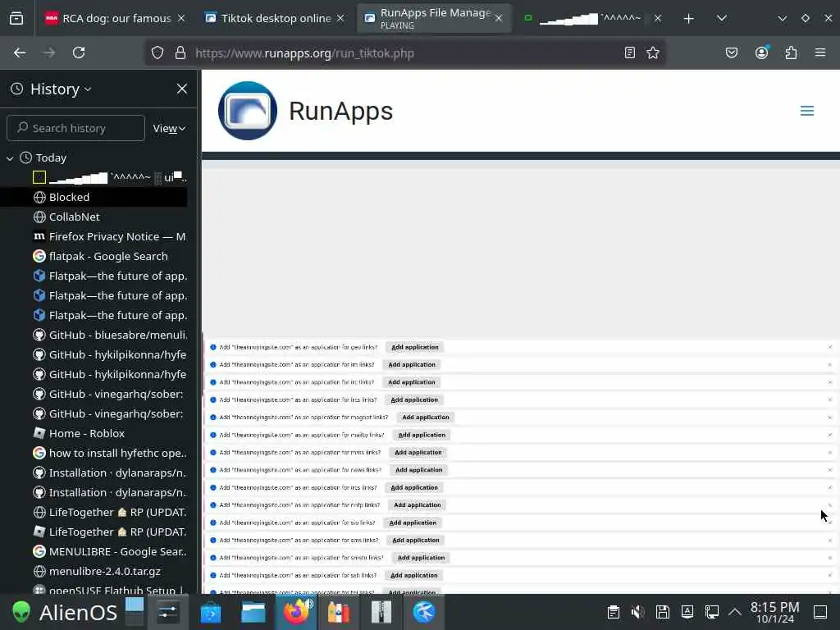Open Firefox View in the tab bar
This screenshot has width=840, height=630.
click(16, 18)
